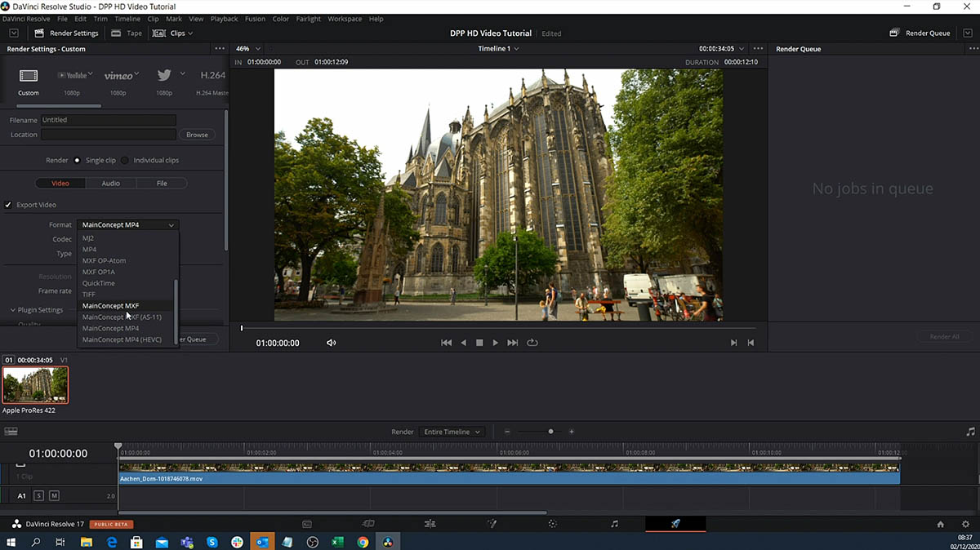
Task: Play the timeline in the viewer
Action: (495, 343)
